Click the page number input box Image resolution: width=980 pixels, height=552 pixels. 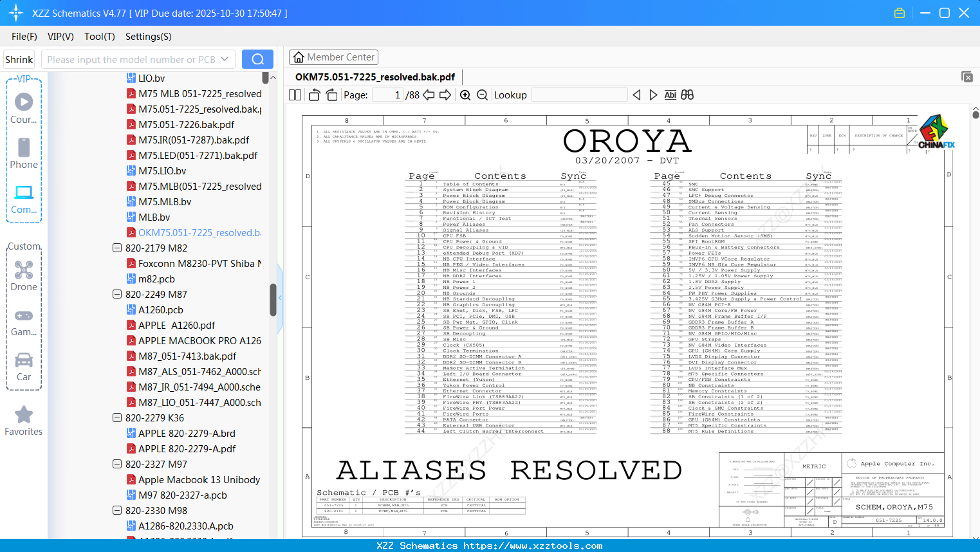pos(387,95)
